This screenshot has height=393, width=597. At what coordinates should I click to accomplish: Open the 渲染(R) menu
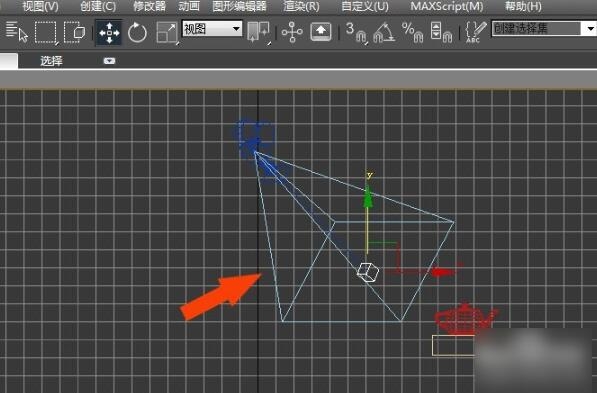[302, 6]
